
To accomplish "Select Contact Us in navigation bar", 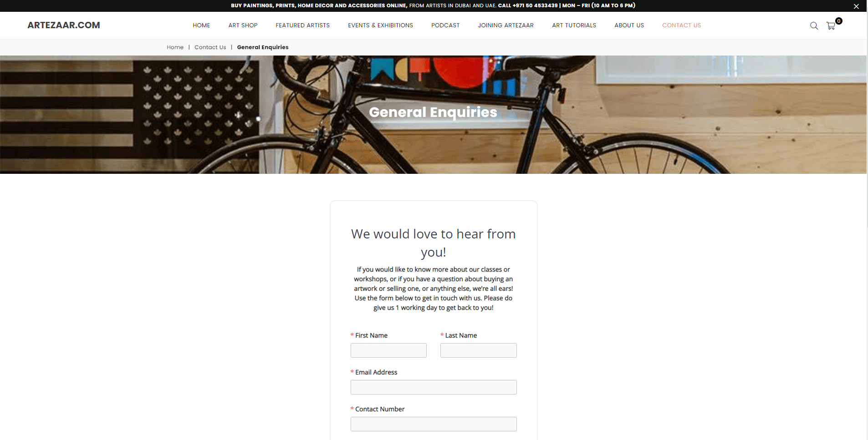I will click(682, 25).
